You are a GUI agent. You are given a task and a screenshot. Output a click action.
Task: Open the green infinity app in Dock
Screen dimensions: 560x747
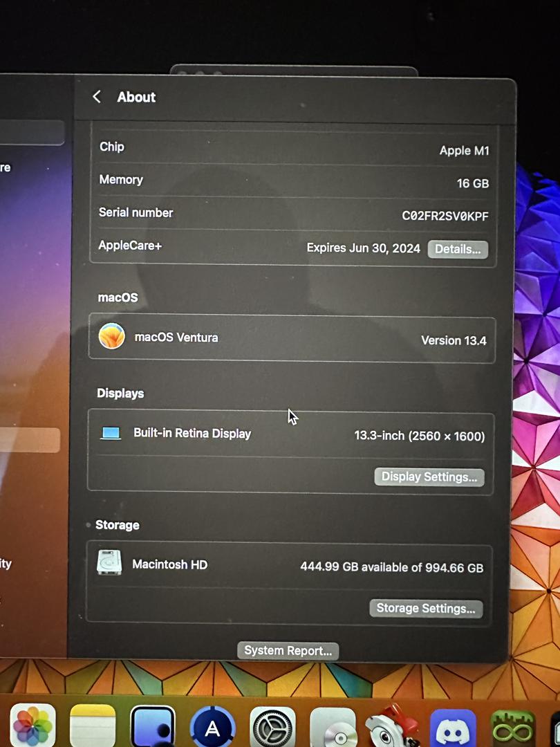512,729
